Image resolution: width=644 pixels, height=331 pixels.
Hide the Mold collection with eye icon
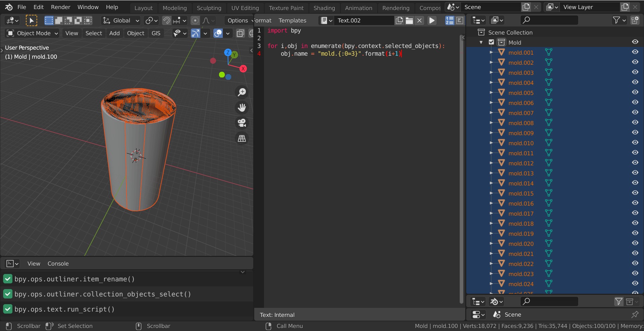point(635,42)
